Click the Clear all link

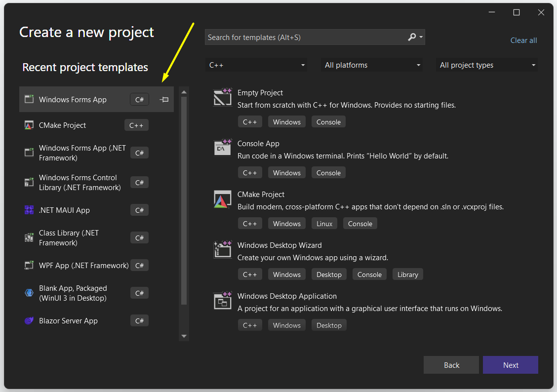(x=523, y=40)
